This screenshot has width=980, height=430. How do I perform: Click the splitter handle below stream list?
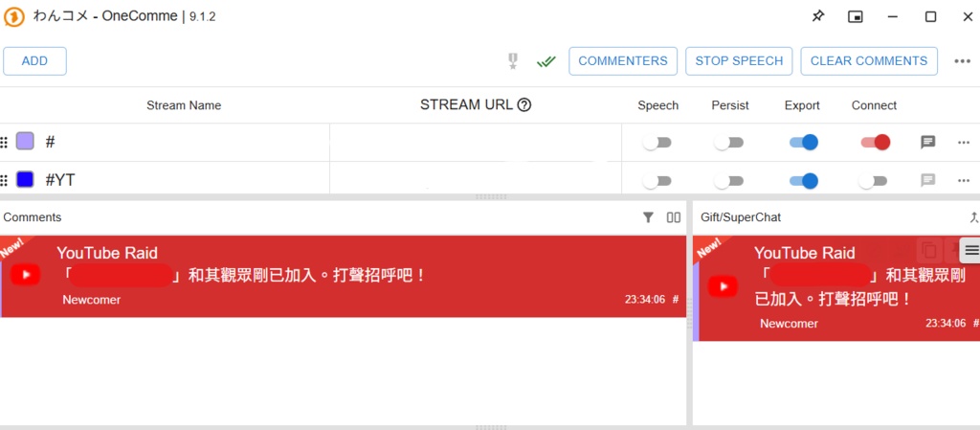(491, 197)
